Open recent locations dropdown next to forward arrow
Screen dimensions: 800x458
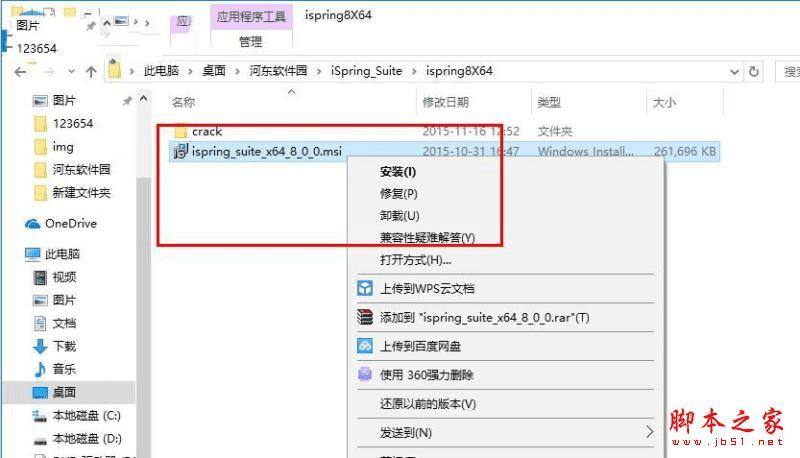71,72
